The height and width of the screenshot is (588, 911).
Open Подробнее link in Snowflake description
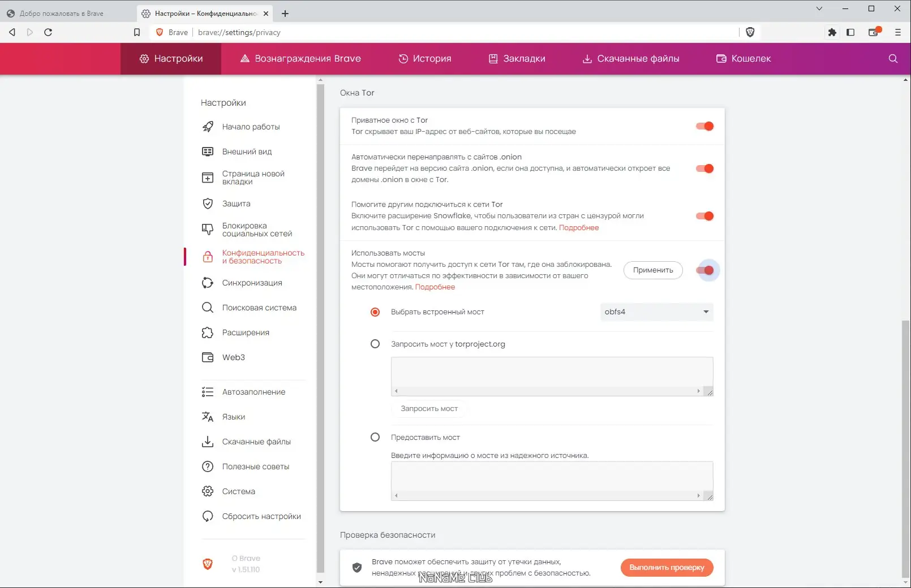(579, 228)
